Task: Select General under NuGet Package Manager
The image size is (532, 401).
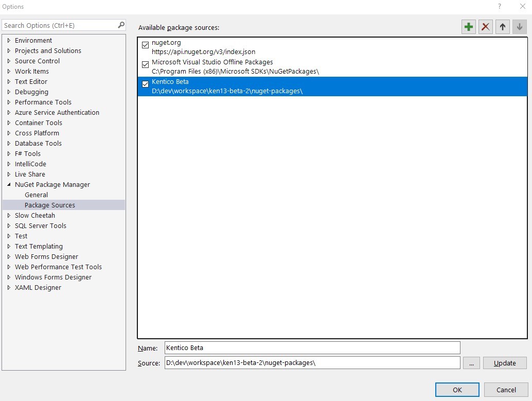Action: 37,195
